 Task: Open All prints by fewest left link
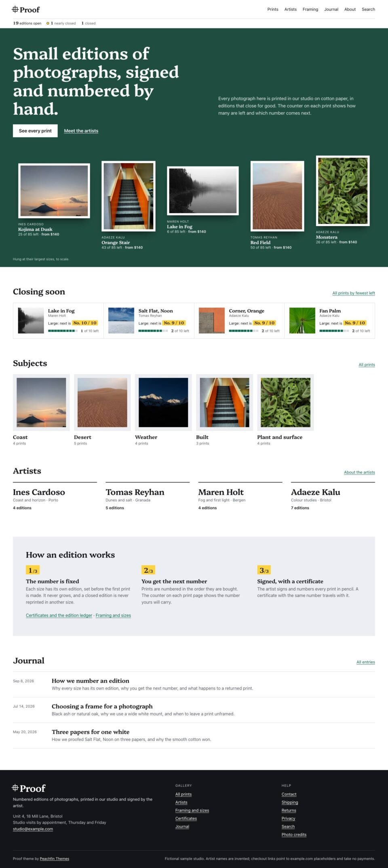click(354, 293)
